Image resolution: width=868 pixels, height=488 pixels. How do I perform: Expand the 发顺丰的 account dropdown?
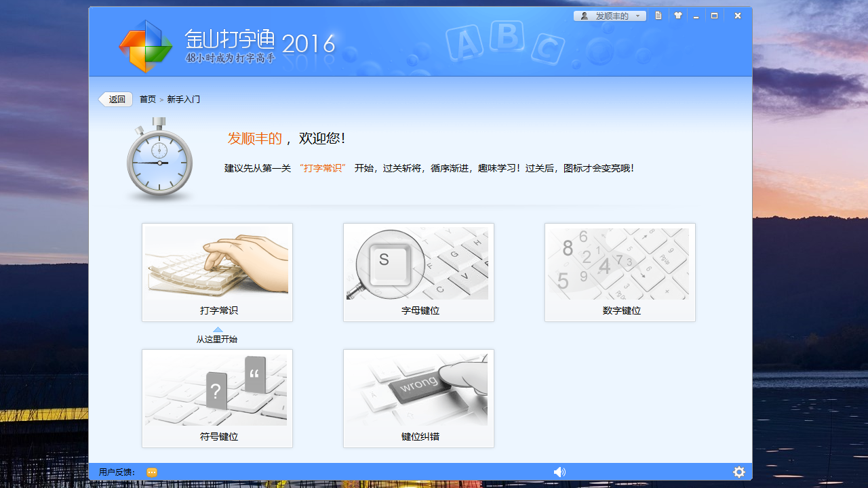(x=636, y=15)
